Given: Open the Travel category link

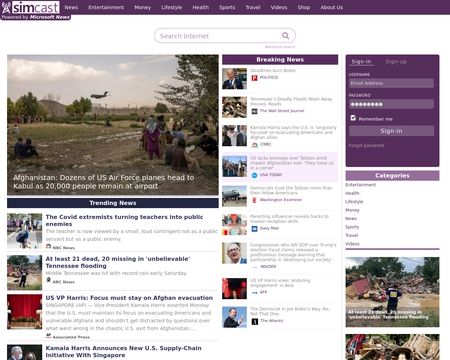Looking at the screenshot, I should (x=352, y=235).
